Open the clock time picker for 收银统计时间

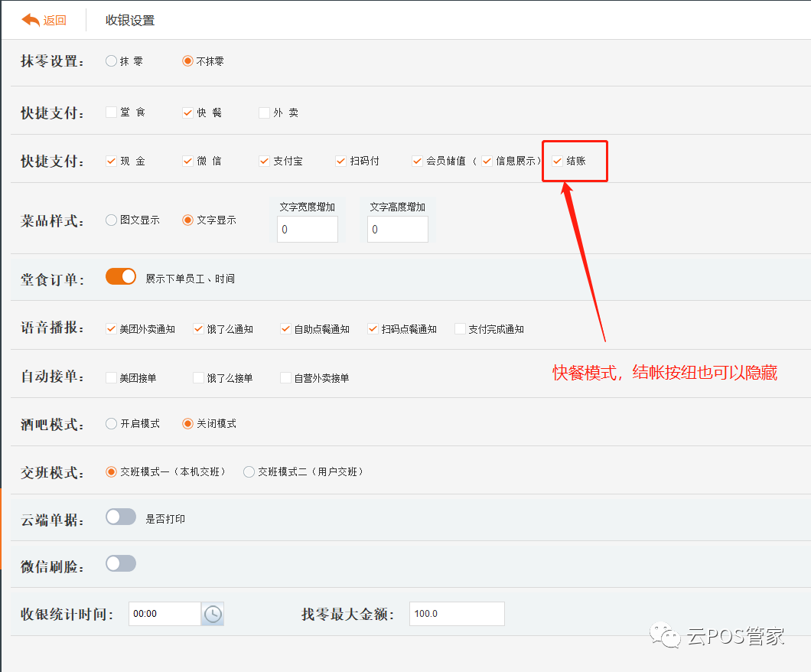[212, 613]
